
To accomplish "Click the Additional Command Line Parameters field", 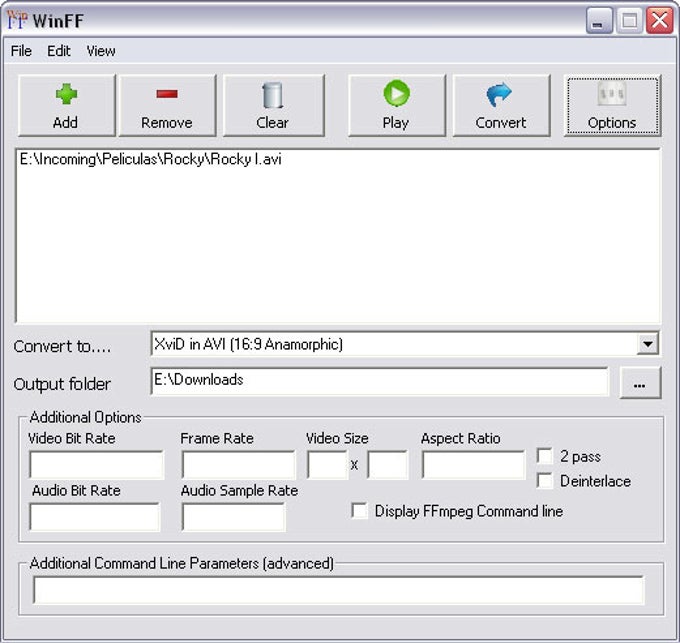I will 338,590.
